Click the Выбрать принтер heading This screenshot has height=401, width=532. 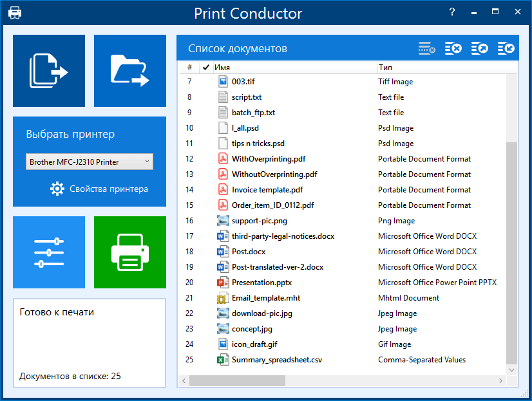coord(70,134)
